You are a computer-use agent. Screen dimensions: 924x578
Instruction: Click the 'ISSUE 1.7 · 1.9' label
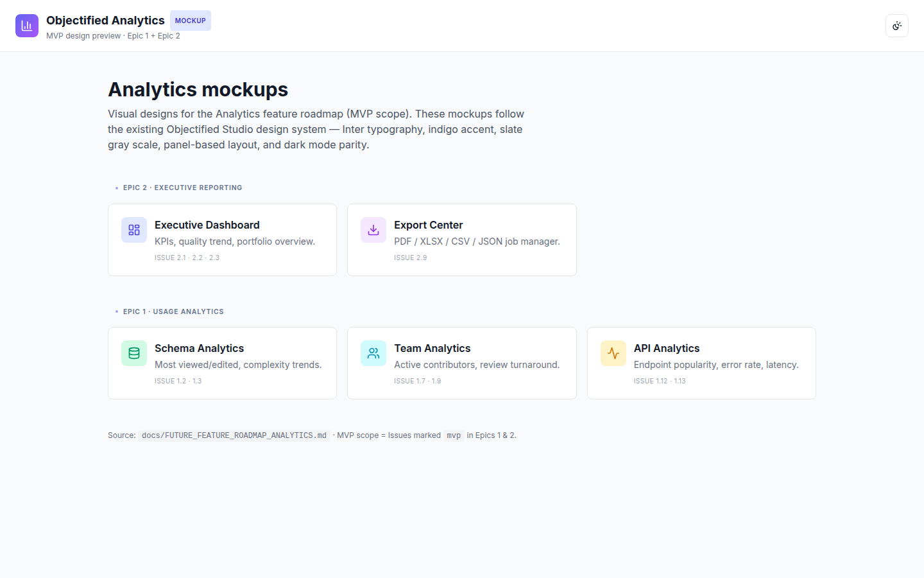click(x=417, y=381)
